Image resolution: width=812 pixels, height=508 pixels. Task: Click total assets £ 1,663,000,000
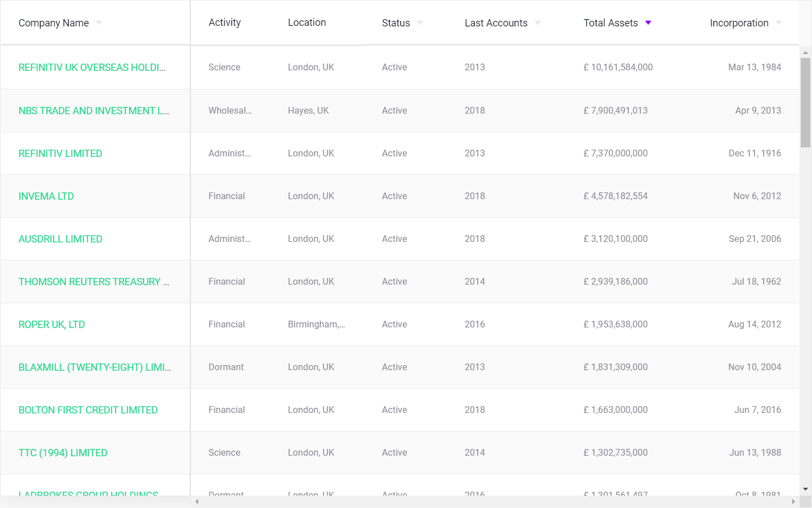pos(615,410)
